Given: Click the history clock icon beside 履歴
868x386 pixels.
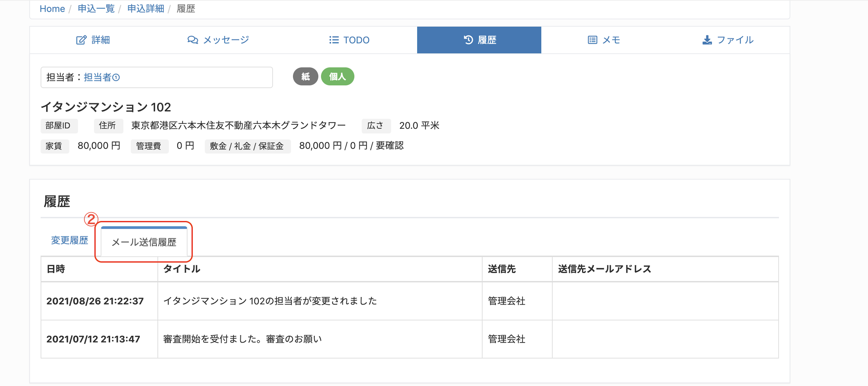Looking at the screenshot, I should [468, 40].
